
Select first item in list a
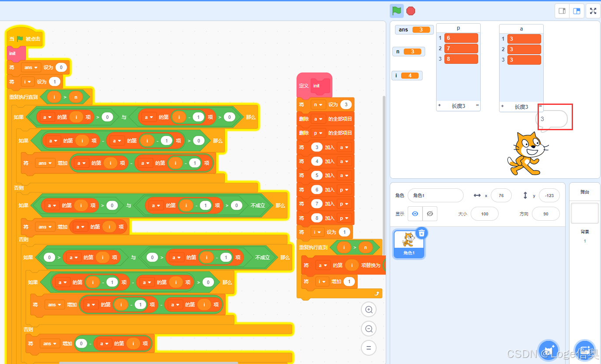(524, 39)
